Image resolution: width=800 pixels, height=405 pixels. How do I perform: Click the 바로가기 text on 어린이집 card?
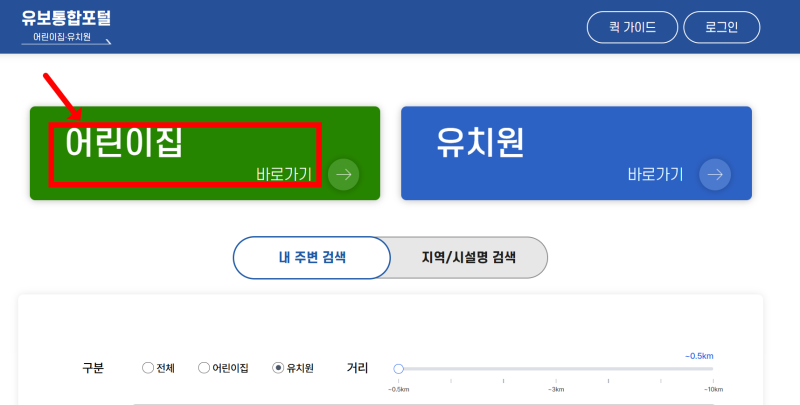(x=284, y=174)
